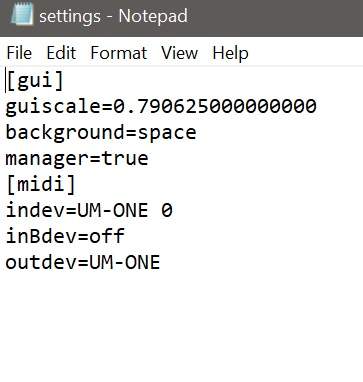The height and width of the screenshot is (382, 363).
Task: Click the 'settings - Notepad' title text
Action: tap(113, 16)
